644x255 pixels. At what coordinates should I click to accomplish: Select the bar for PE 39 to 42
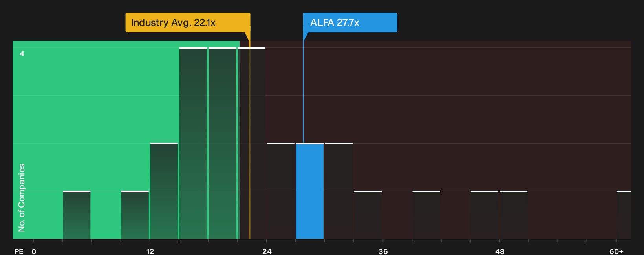point(426,215)
